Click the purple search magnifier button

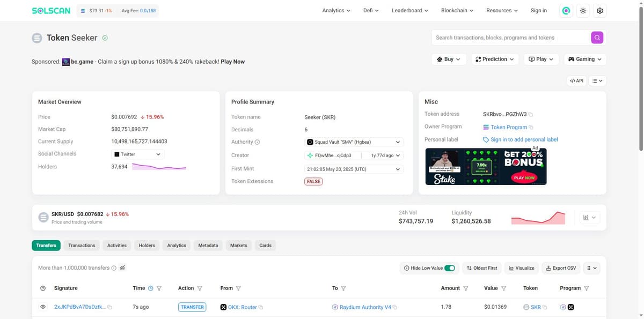click(597, 38)
